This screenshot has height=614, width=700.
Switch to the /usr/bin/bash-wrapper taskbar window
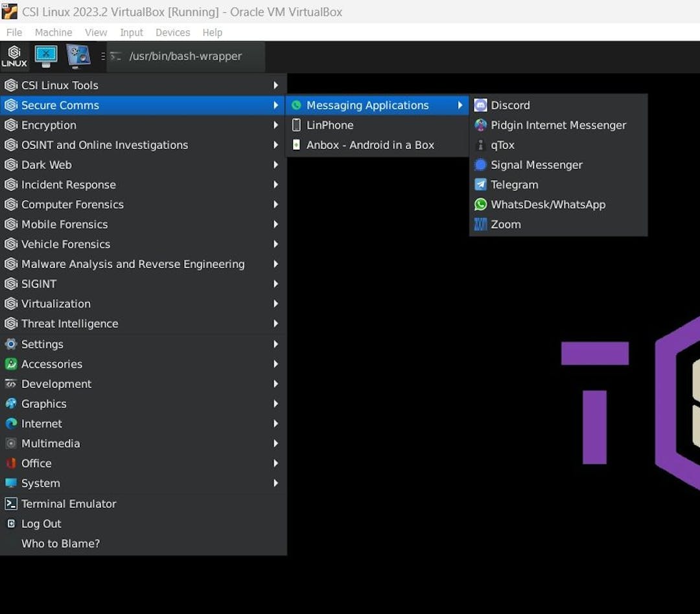click(185, 56)
